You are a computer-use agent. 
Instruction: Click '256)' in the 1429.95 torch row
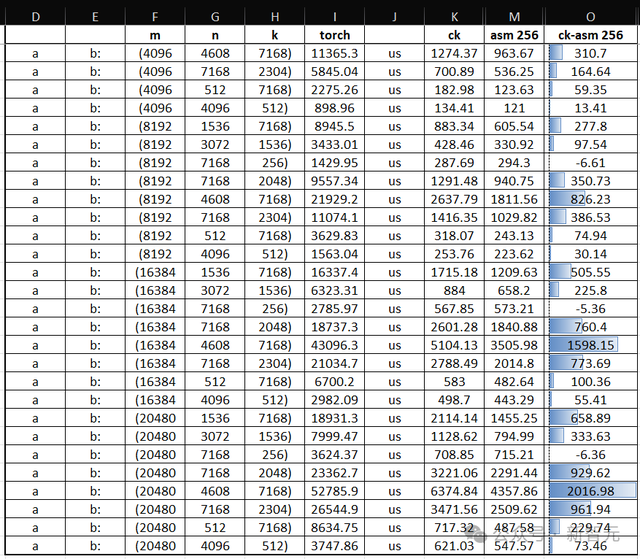pyautogui.click(x=275, y=163)
